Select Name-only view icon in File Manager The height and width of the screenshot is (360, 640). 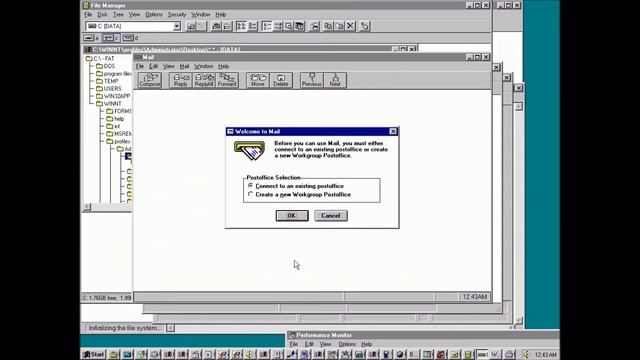pyautogui.click(x=242, y=26)
